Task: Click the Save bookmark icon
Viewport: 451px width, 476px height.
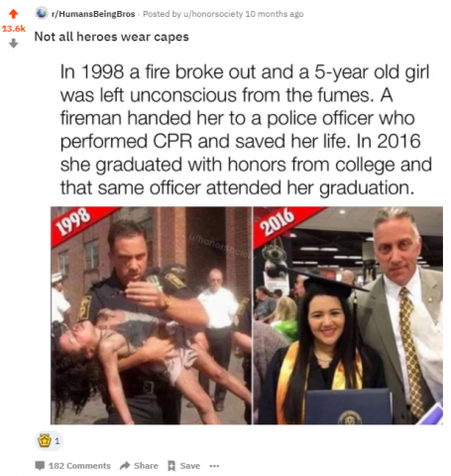Action: click(171, 466)
